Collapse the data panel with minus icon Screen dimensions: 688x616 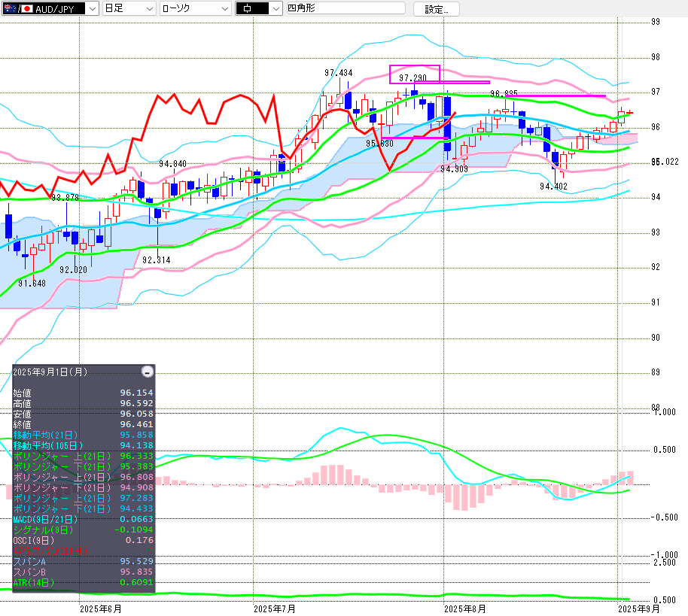pos(148,372)
